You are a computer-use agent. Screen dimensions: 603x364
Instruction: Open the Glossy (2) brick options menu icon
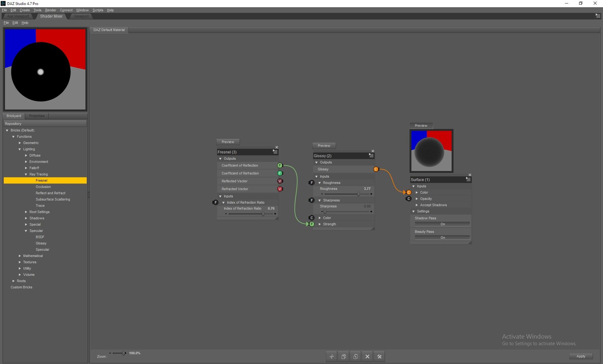[371, 155]
